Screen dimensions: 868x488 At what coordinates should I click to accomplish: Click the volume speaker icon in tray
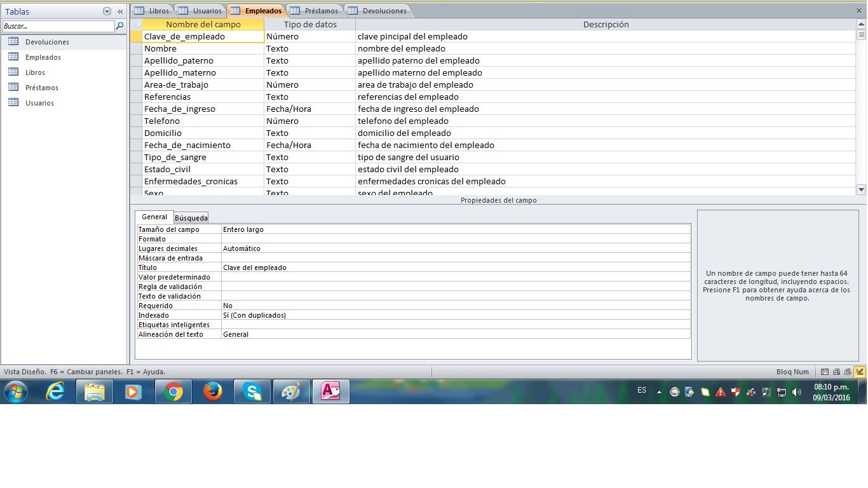pos(797,392)
